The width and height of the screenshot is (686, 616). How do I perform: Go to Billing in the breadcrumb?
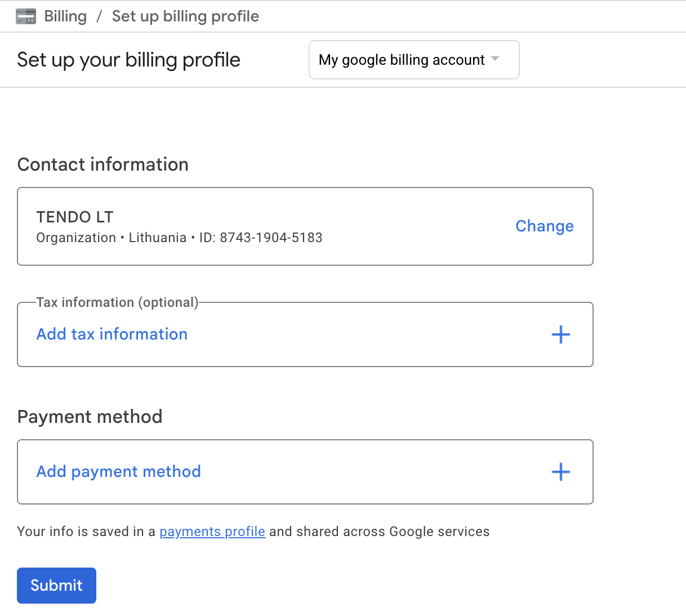(65, 16)
